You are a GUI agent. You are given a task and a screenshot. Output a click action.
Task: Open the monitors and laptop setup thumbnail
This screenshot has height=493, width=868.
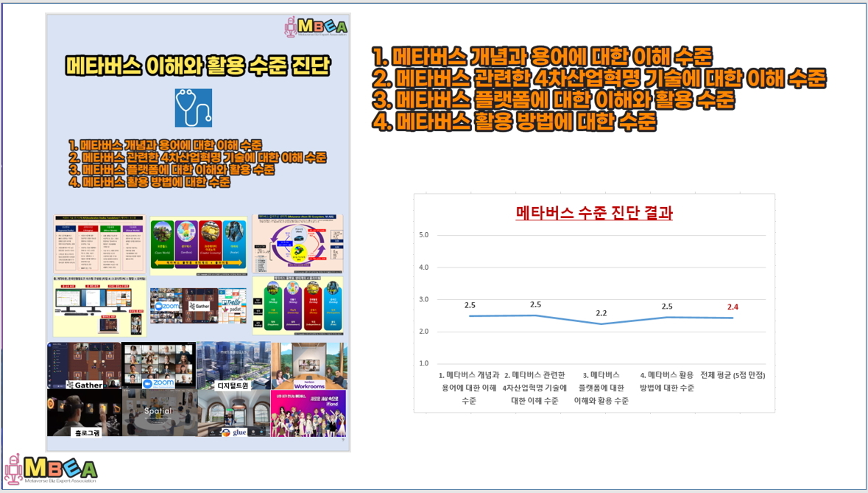(99, 307)
